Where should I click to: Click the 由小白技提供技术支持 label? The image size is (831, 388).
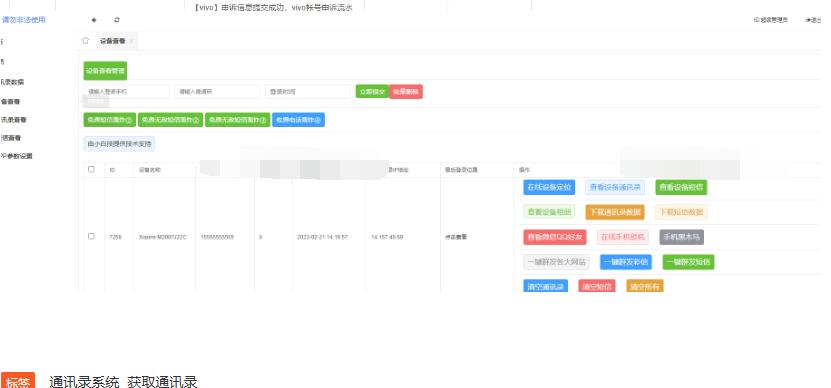(119, 144)
